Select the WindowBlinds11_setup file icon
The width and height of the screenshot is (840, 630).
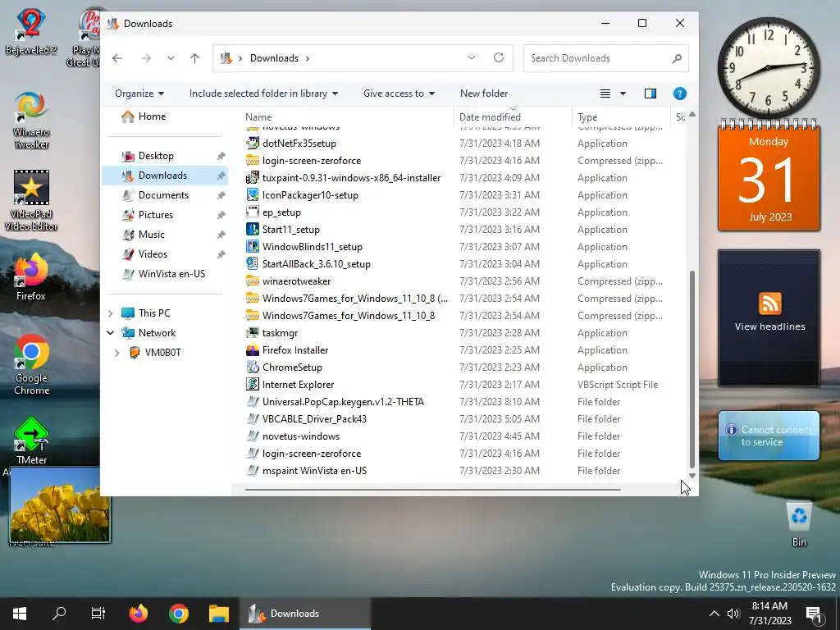[253, 246]
